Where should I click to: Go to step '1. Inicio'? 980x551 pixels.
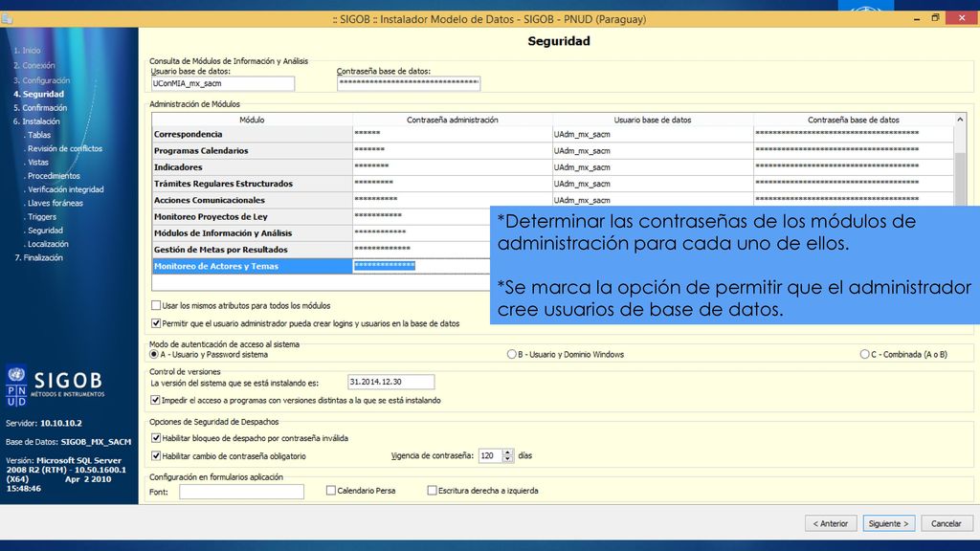pyautogui.click(x=27, y=51)
